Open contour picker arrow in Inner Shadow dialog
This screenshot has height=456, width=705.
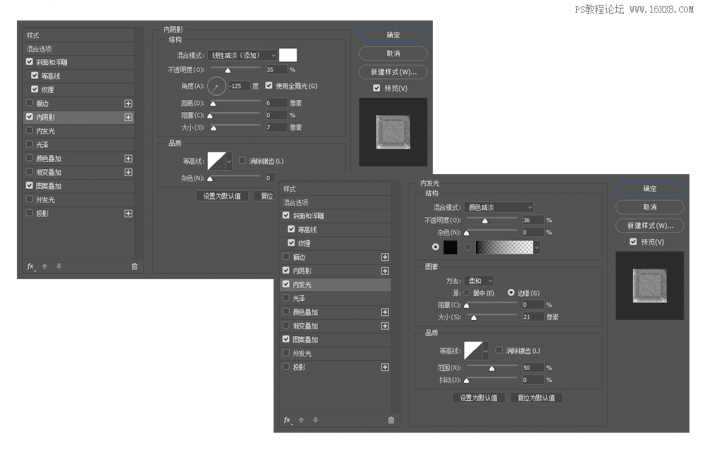[x=229, y=161]
